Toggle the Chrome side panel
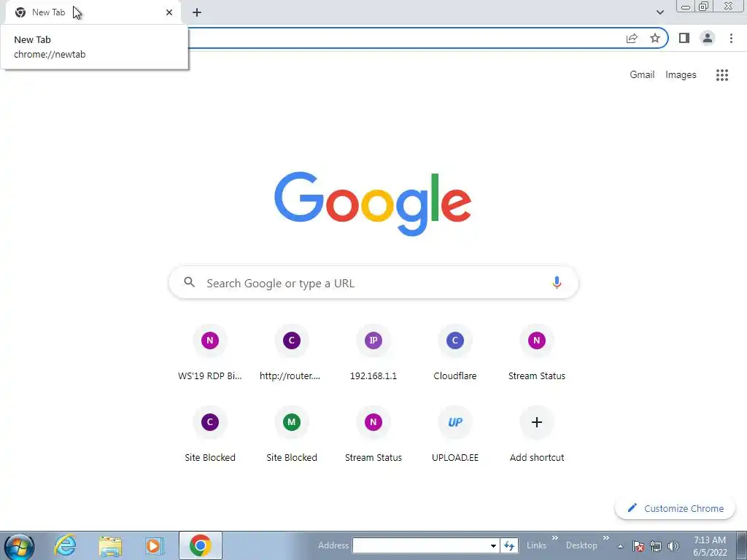Image resolution: width=747 pixels, height=560 pixels. pyautogui.click(x=684, y=38)
